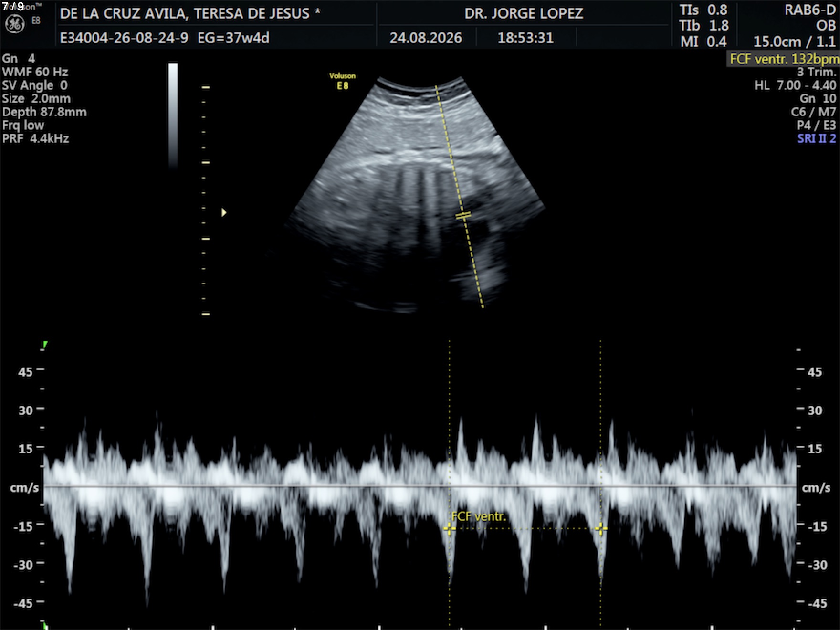Click the Doppler spectrum baseline line

[420, 486]
